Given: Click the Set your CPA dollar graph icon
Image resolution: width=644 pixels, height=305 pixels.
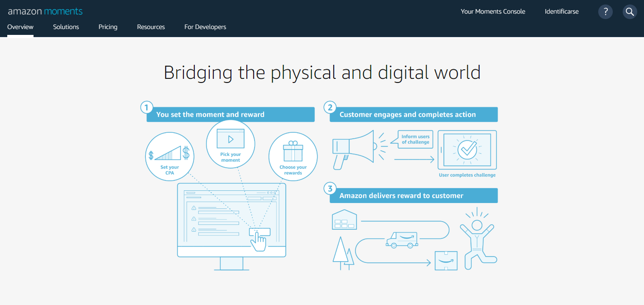Looking at the screenshot, I should pos(170,153).
